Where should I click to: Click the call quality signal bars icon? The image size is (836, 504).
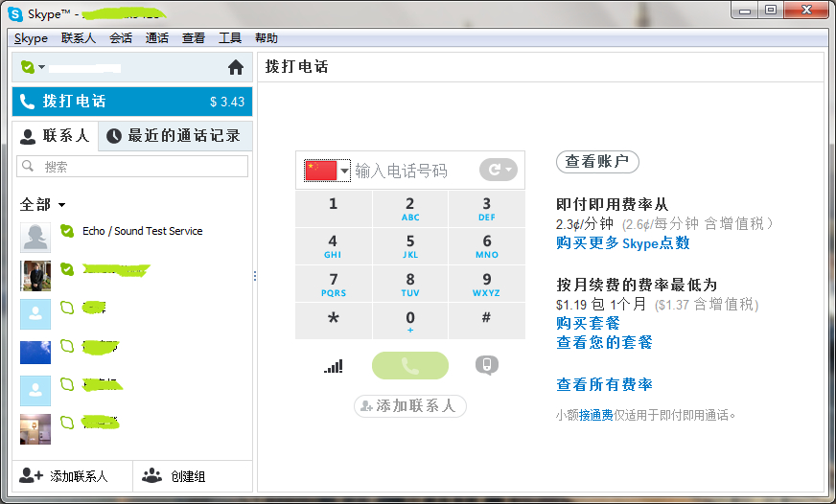coord(334,366)
